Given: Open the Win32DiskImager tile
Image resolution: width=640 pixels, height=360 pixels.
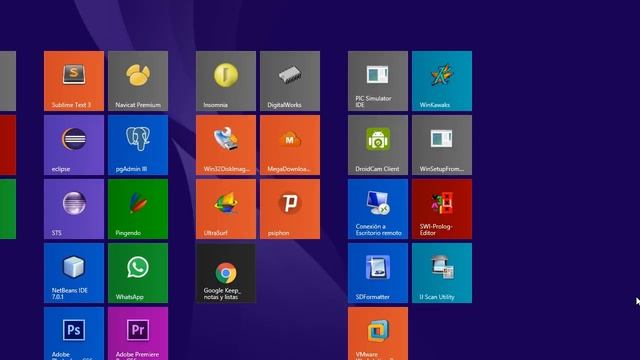Looking at the screenshot, I should 226,145.
